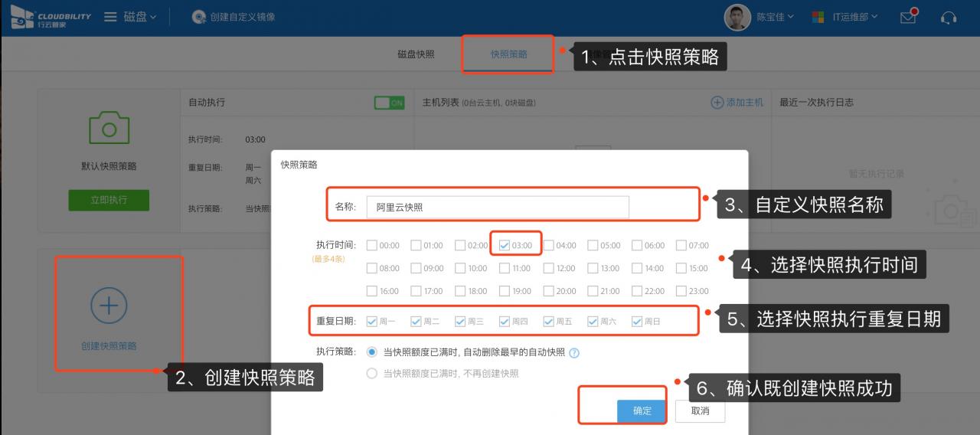The image size is (980, 435).
Task: Switch to the 磁盘快照 tab
Action: pos(416,54)
